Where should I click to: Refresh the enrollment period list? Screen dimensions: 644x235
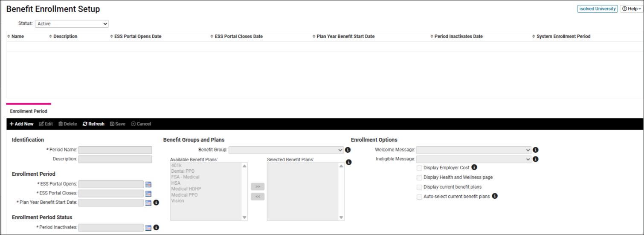click(x=93, y=124)
